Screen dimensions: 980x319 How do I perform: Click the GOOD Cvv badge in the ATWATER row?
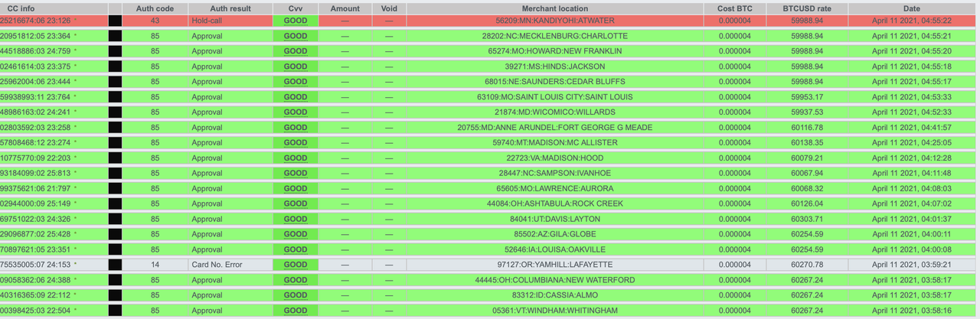tap(296, 21)
